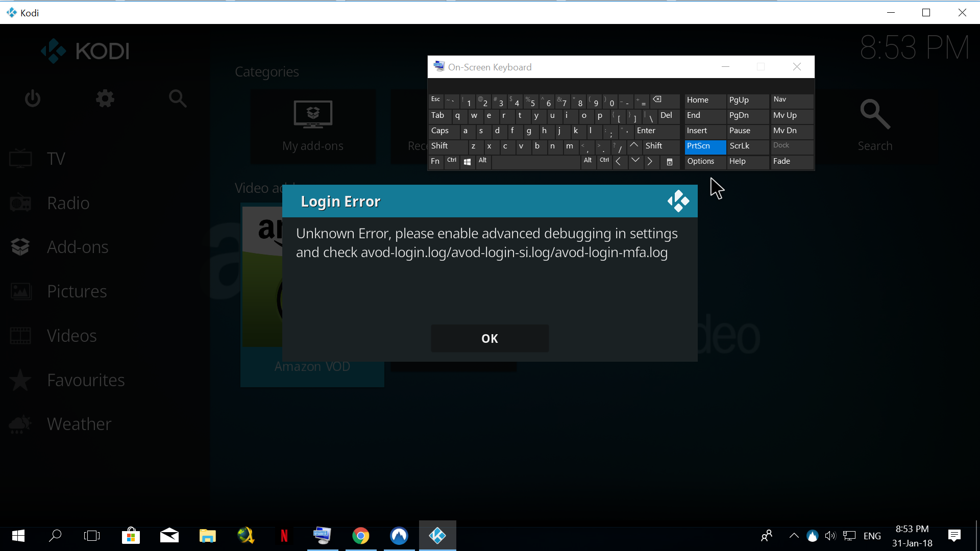Open My add-ons category tile
This screenshot has width=980, height=551.
[313, 127]
